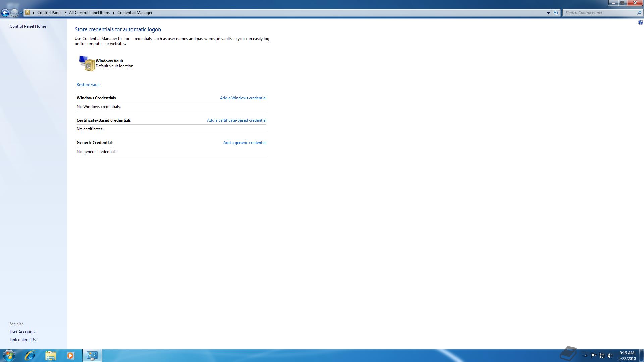Click Show desktop button at taskbar end
The width and height of the screenshot is (644, 362).
(641, 355)
